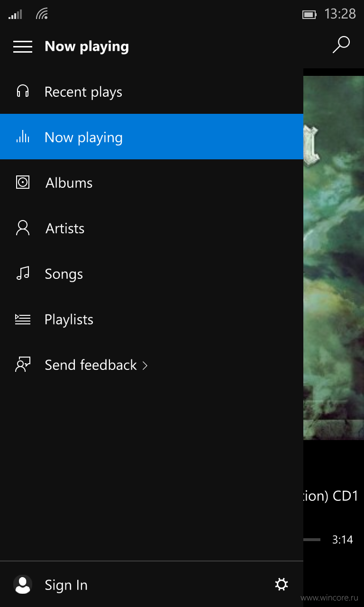Collapse the hamburger navigation menu
Screen dimensions: 364x607
tap(23, 46)
